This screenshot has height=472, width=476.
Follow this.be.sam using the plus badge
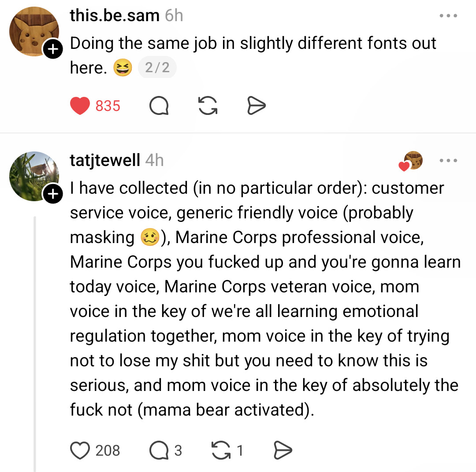(53, 49)
